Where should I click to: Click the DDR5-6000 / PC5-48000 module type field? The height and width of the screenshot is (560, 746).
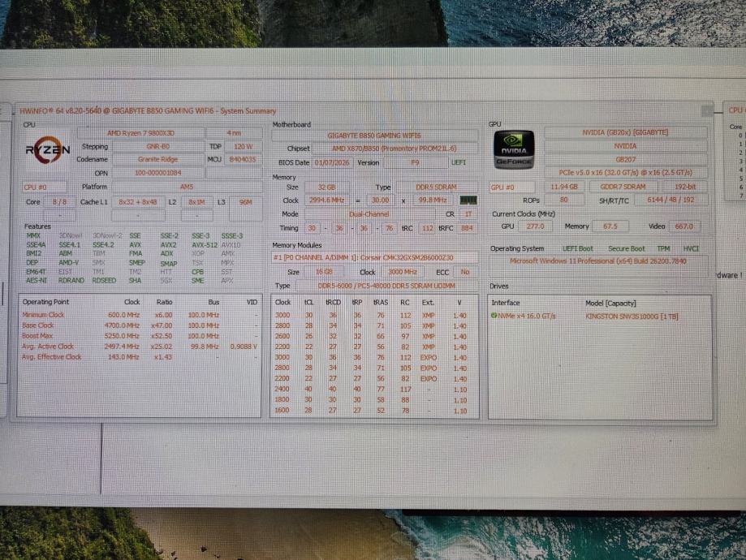click(x=386, y=286)
